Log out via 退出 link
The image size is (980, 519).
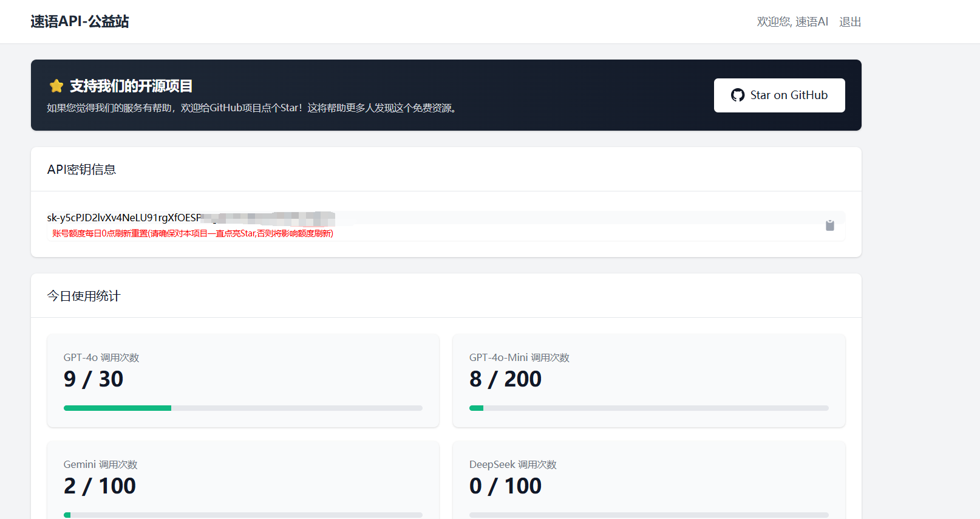[850, 22]
